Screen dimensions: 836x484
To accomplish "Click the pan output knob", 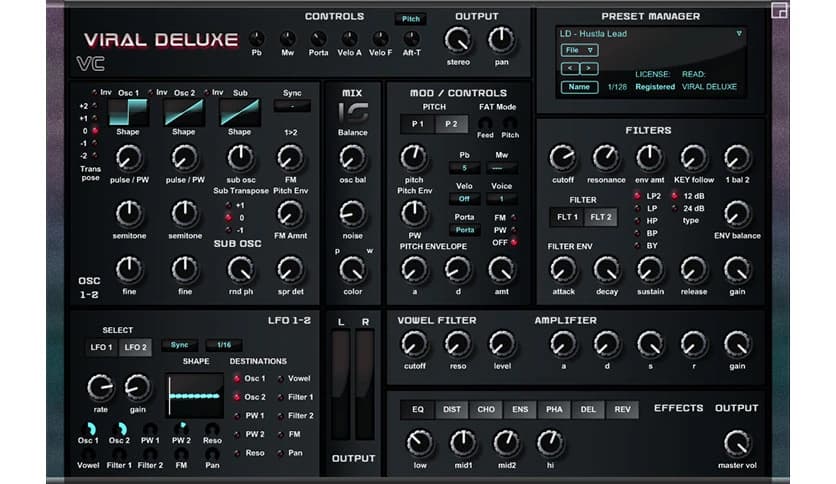I will [x=501, y=41].
